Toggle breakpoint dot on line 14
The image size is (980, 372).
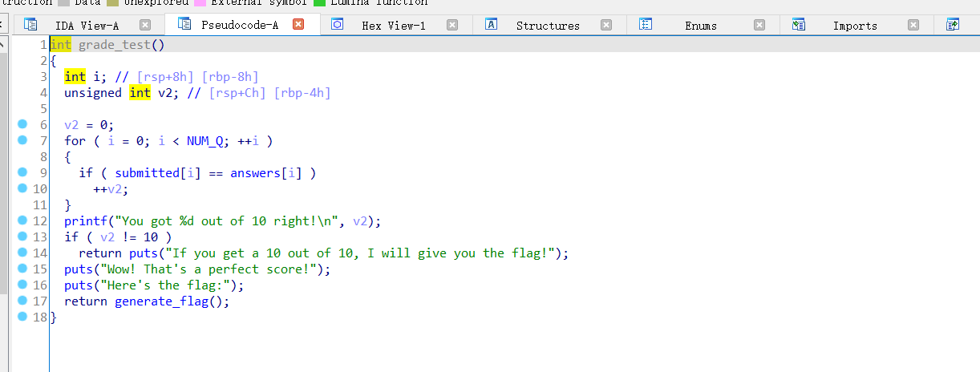pyautogui.click(x=22, y=253)
